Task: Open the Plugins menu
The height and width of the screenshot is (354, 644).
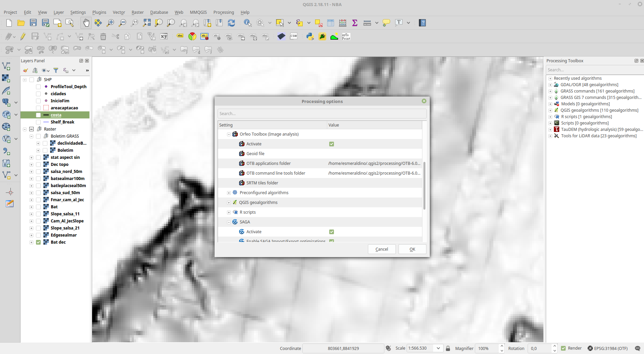Action: point(99,12)
